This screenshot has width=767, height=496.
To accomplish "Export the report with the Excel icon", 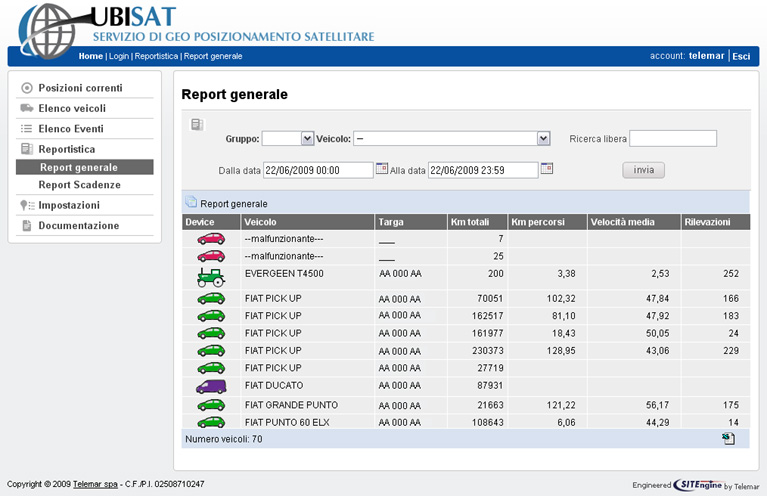I will (x=728, y=439).
